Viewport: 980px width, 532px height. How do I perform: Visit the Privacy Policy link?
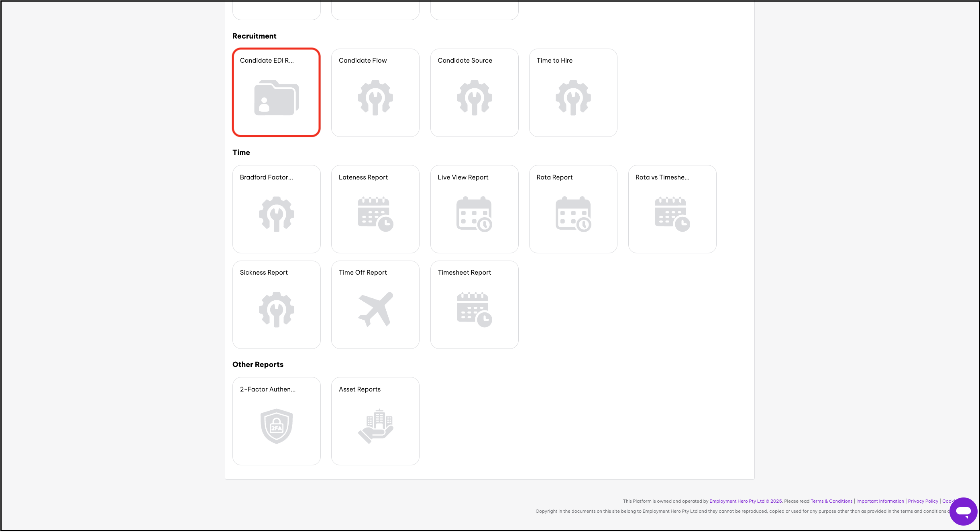(923, 501)
